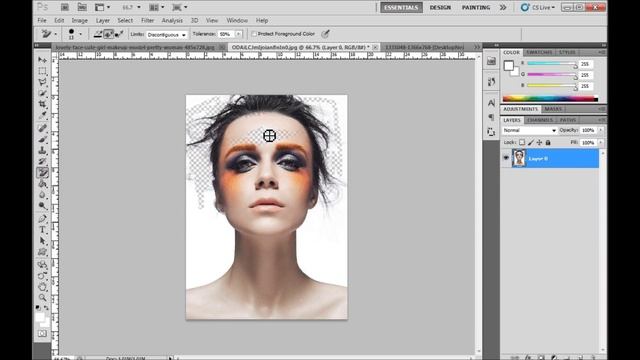Select the Background Eraser tool in toolbox
The height and width of the screenshot is (360, 640).
[x=42, y=173]
